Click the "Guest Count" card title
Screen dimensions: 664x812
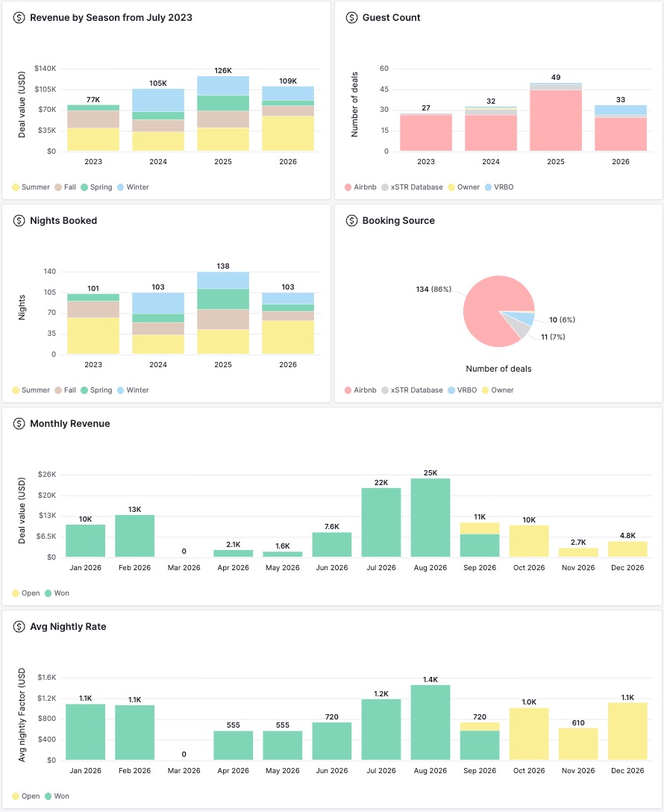click(391, 18)
